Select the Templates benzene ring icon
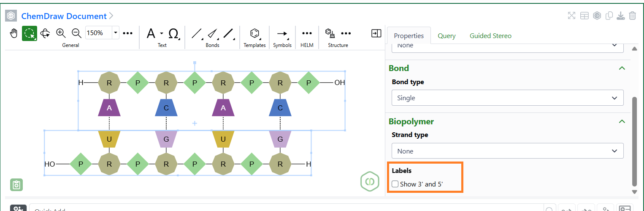 coord(254,33)
